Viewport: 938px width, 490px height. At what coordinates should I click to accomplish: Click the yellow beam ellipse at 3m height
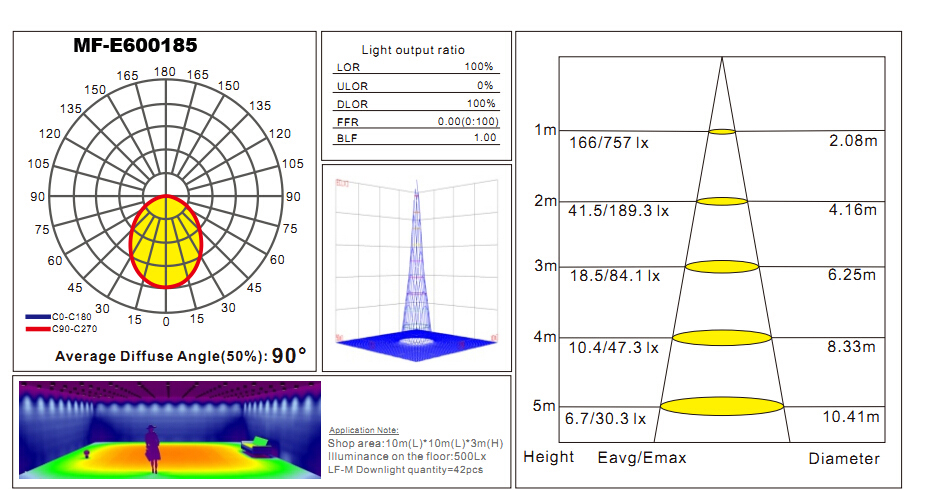pos(722,267)
